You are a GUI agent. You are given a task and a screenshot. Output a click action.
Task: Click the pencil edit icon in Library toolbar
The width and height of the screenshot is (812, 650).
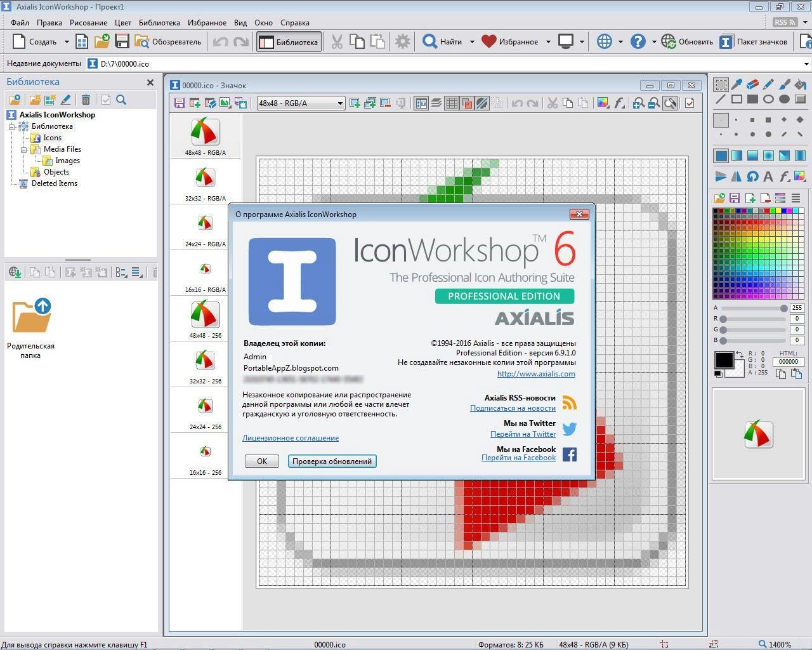point(65,100)
